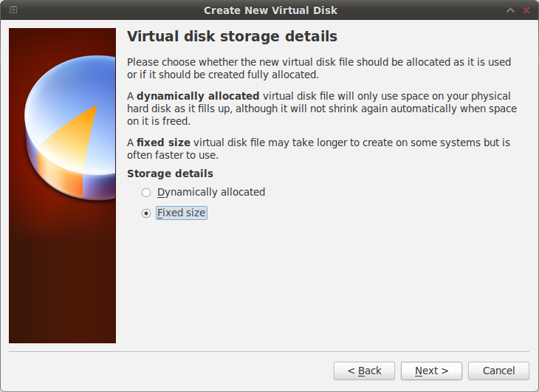Click the Create New Virtual Disk title text
Screen dimensions: 539x392
270,10
